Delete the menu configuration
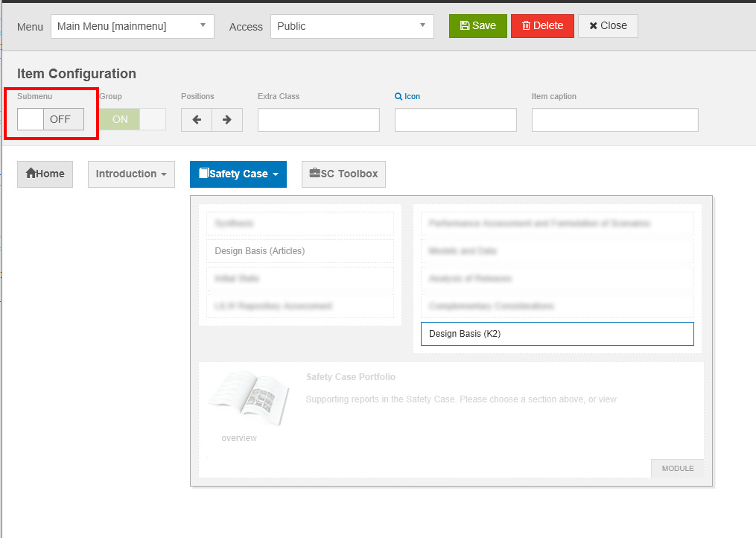756x538 pixels. point(542,25)
